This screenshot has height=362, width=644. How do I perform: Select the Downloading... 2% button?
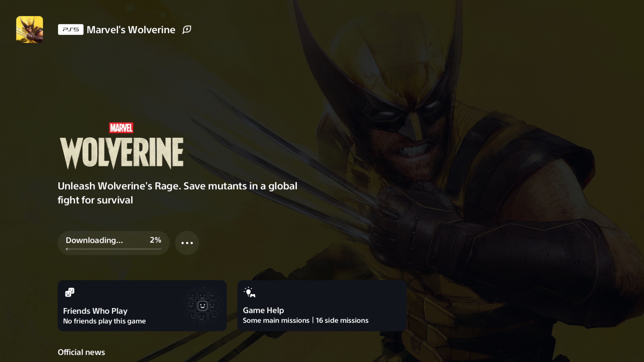coord(114,243)
